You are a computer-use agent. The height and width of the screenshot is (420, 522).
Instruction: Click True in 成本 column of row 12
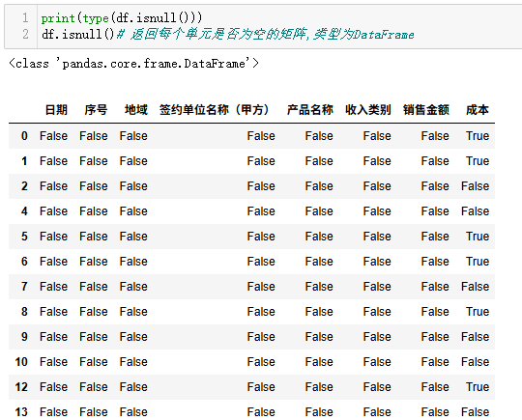pyautogui.click(x=478, y=387)
